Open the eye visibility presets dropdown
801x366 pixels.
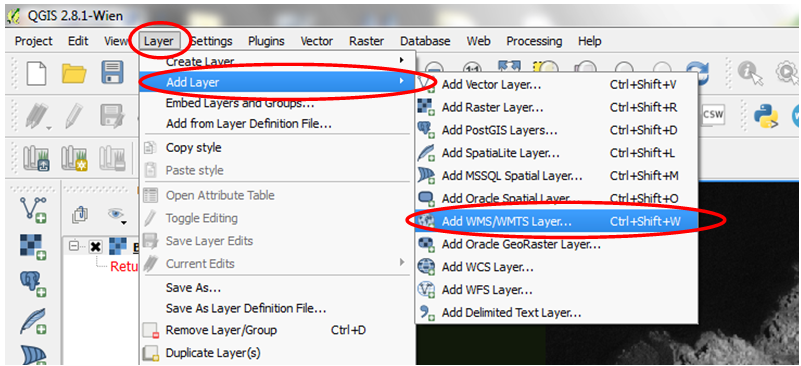pos(117,215)
